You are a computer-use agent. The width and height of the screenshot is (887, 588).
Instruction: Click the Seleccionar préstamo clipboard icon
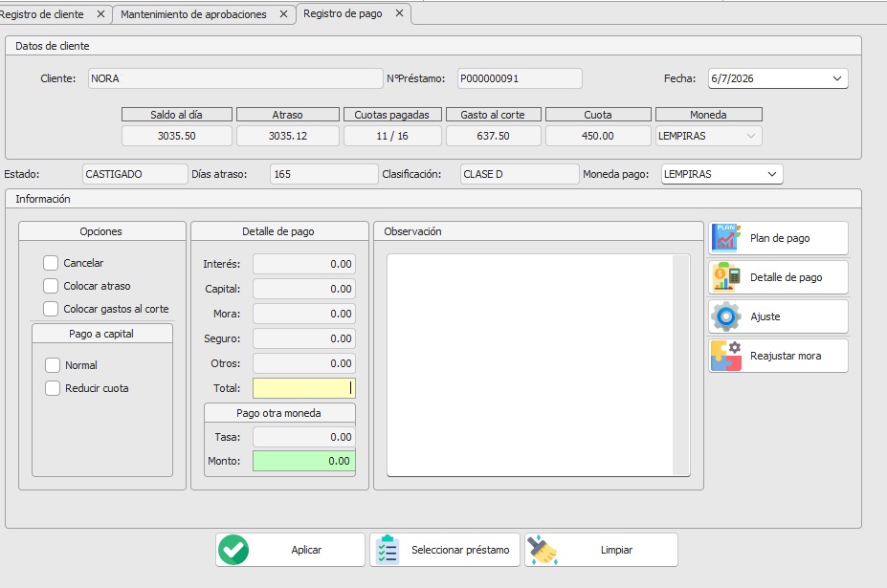pyautogui.click(x=388, y=550)
